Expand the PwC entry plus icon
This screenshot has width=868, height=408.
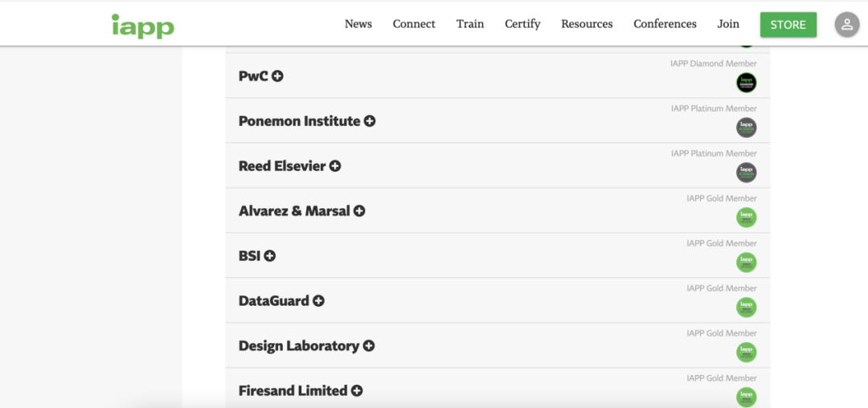point(277,76)
